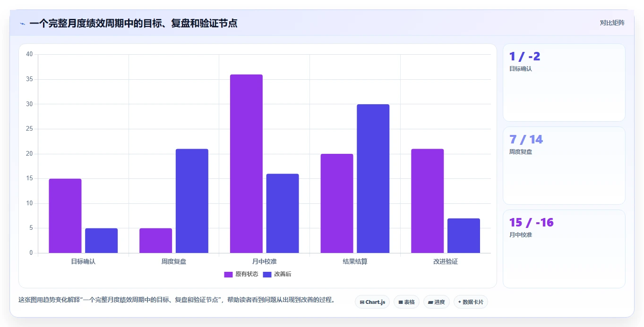Click the lightning icon beside the title

click(22, 24)
